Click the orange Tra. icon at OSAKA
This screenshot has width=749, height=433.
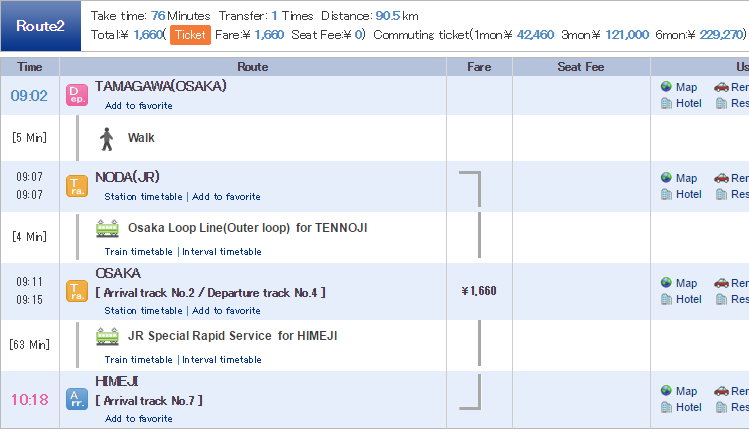tap(77, 291)
